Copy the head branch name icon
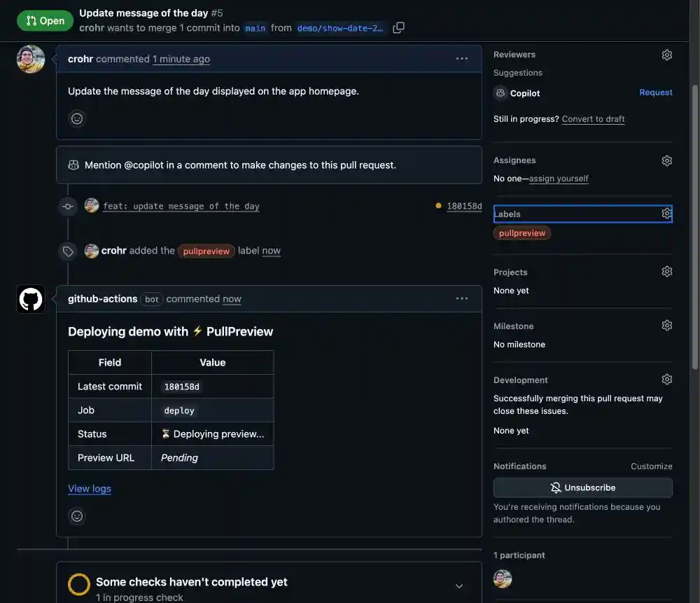This screenshot has height=603, width=700. [398, 28]
